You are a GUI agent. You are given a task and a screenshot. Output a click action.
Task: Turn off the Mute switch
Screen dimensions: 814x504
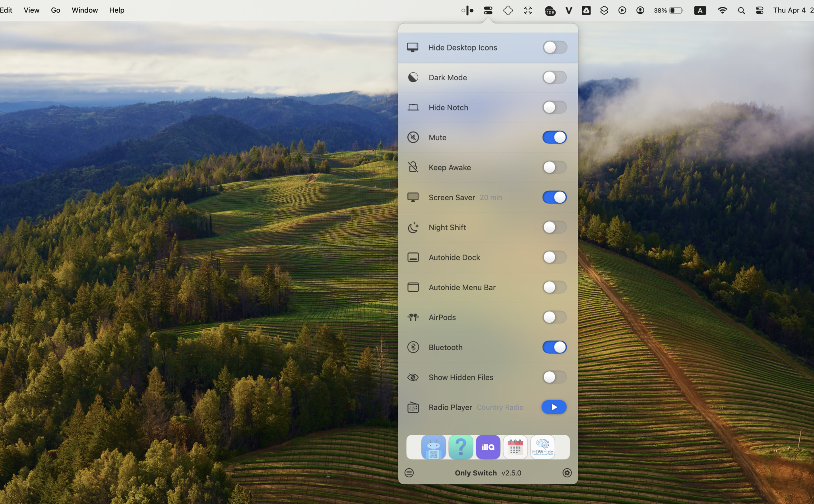coord(554,137)
